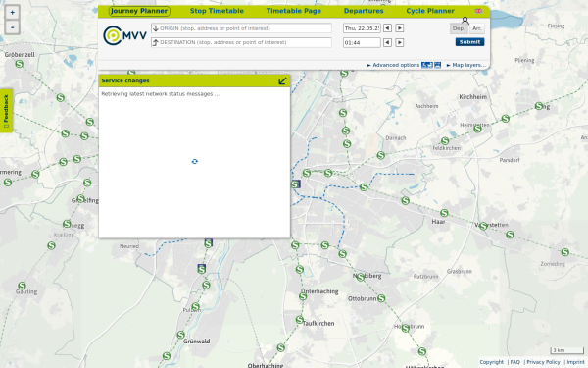
Task: Zoom in on the map with plus button
Action: 13,13
